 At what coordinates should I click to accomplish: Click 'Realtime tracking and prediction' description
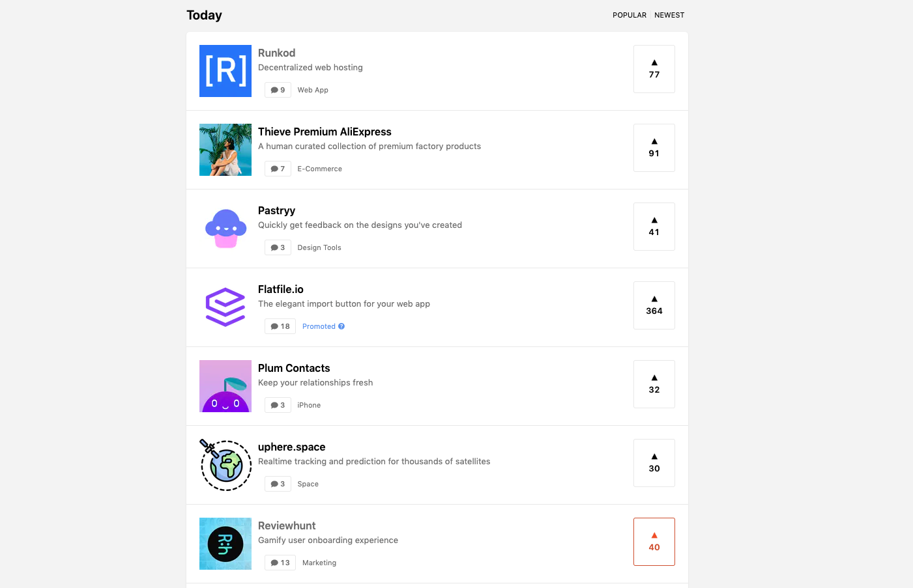(374, 461)
